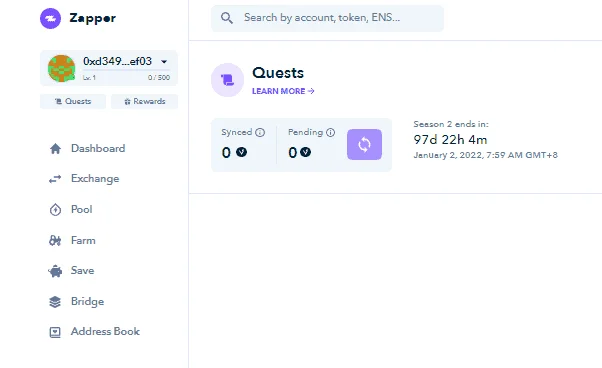This screenshot has width=602, height=368.
Task: Click the 0 / 500 XP counter
Action: (x=159, y=78)
